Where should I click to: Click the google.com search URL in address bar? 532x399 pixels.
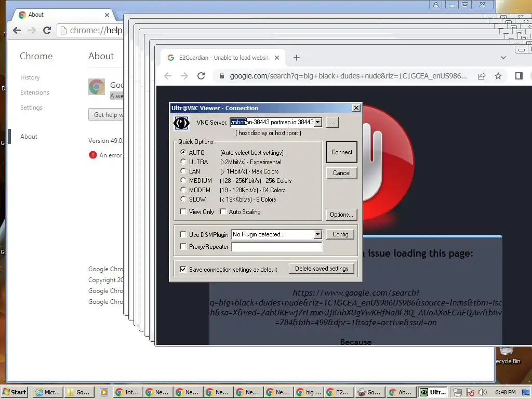coord(348,76)
